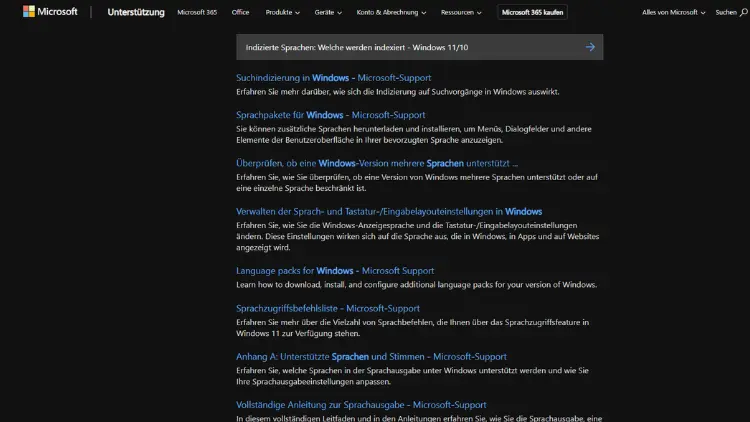750x422 pixels.
Task: Click description 'Erfahren Sie mehr darüber, wie sich die Indizierung'
Action: click(x=397, y=91)
